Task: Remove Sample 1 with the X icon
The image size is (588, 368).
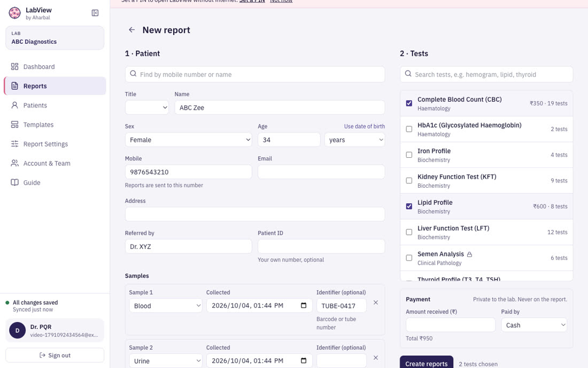Action: [376, 302]
